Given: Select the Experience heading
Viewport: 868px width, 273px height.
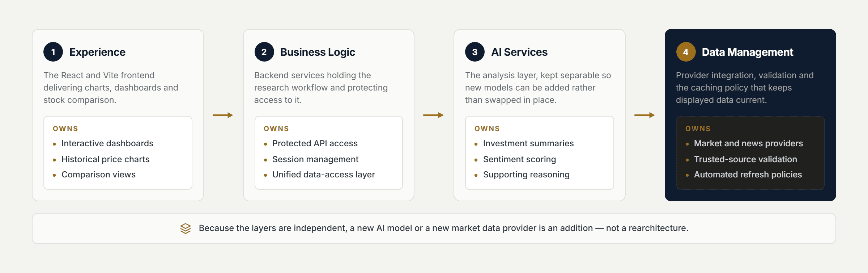Looking at the screenshot, I should [97, 52].
